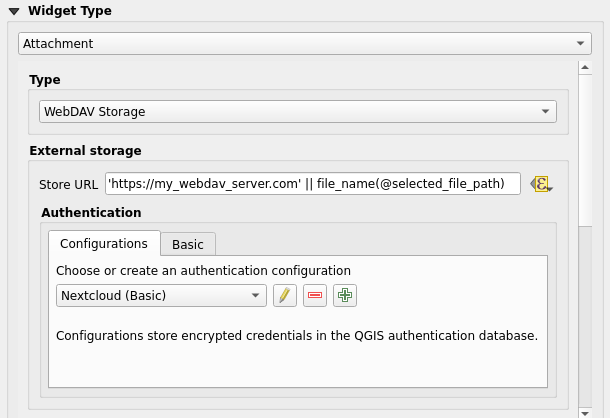
Task: Open the Nextcloud (Basic) configuration dropdown
Action: tap(161, 295)
